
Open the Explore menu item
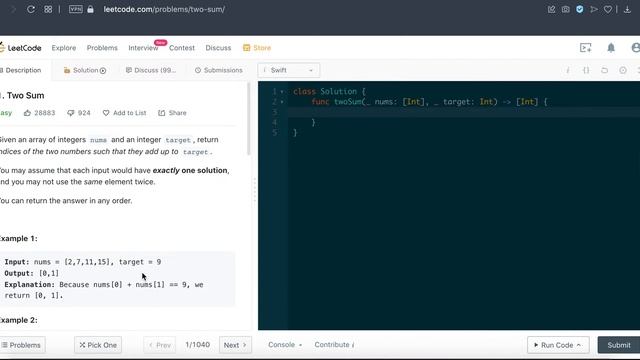(x=64, y=48)
